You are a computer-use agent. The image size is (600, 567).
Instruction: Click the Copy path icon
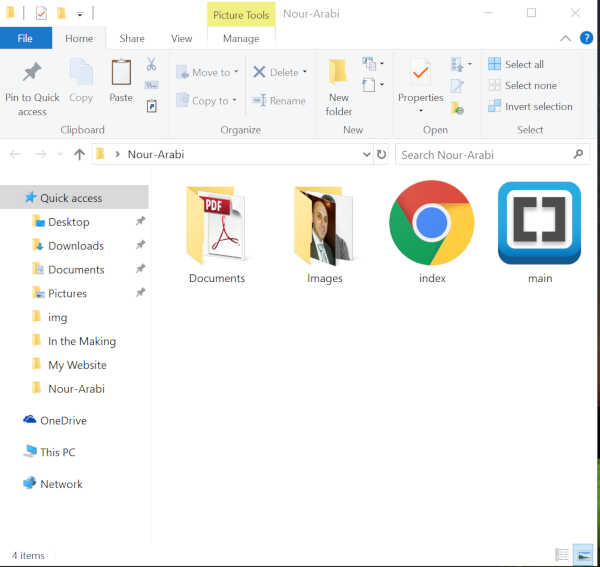tap(152, 85)
